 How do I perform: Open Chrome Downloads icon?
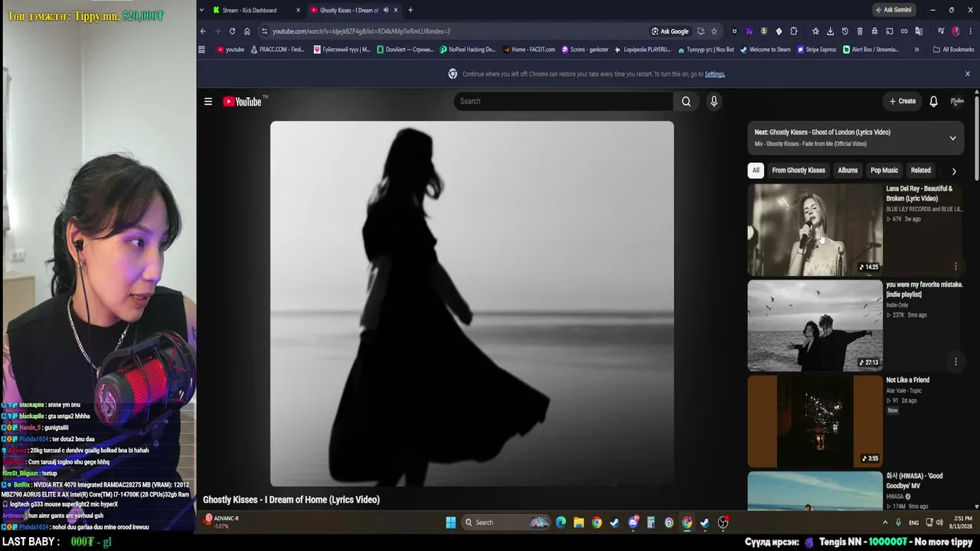[830, 31]
